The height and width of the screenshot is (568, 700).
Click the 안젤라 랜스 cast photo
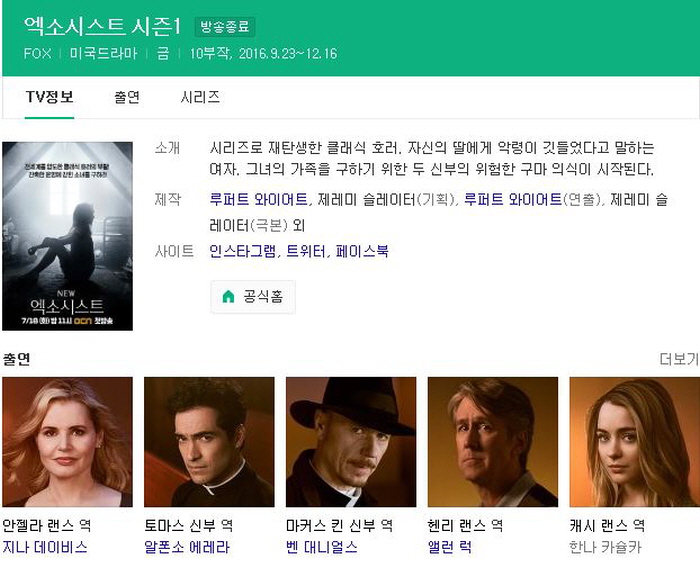(67, 442)
